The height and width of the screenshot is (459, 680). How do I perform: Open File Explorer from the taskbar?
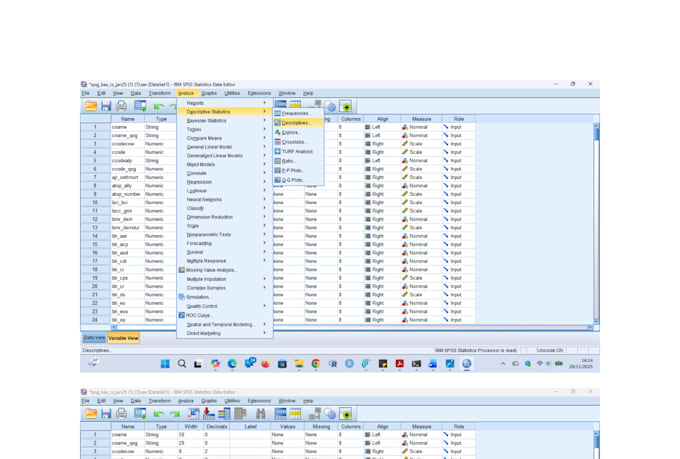[x=299, y=364]
